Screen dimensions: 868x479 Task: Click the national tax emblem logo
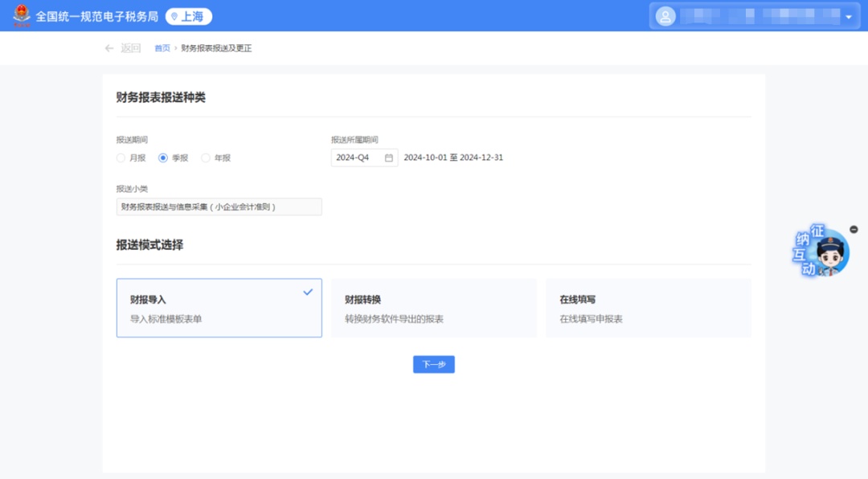(22, 16)
